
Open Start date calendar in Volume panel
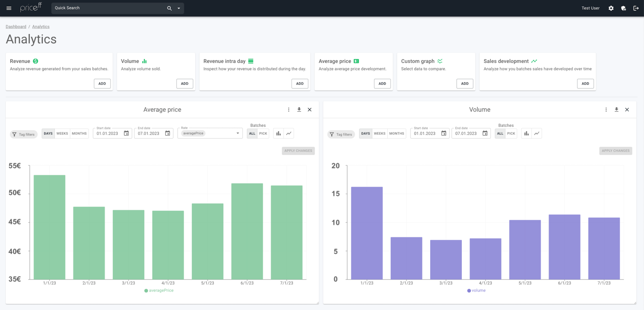(x=444, y=133)
